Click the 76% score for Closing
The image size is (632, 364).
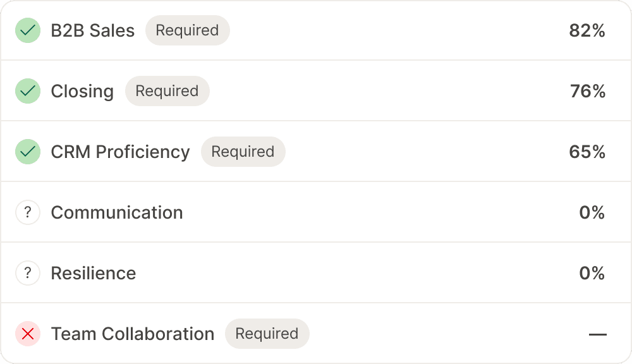pyautogui.click(x=588, y=91)
